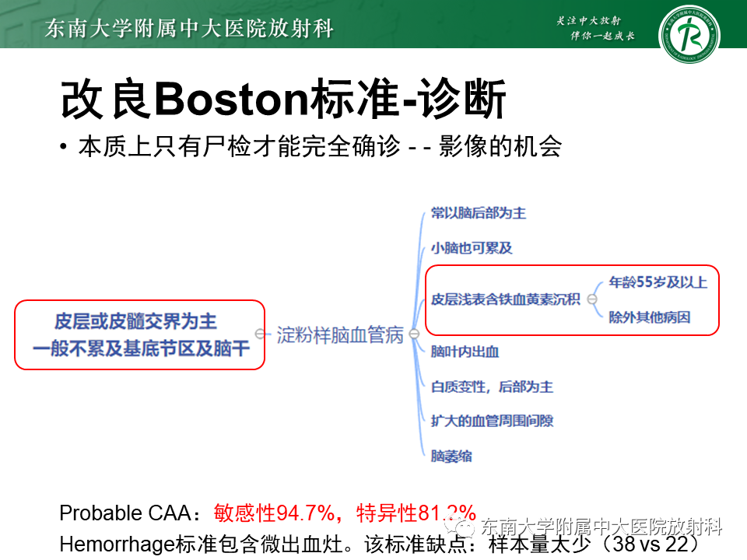
Task: Select the sub-branch 除外其他病因
Action: 649,317
